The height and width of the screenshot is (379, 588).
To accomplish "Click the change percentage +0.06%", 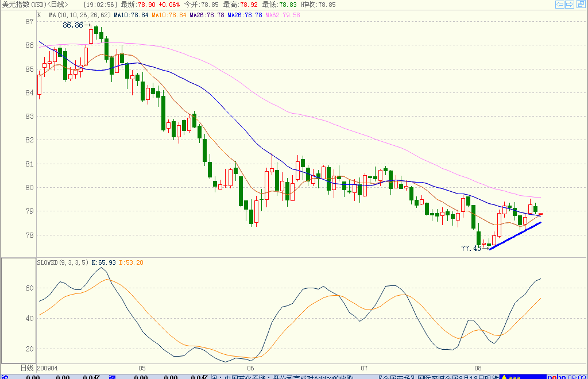I will (x=169, y=5).
